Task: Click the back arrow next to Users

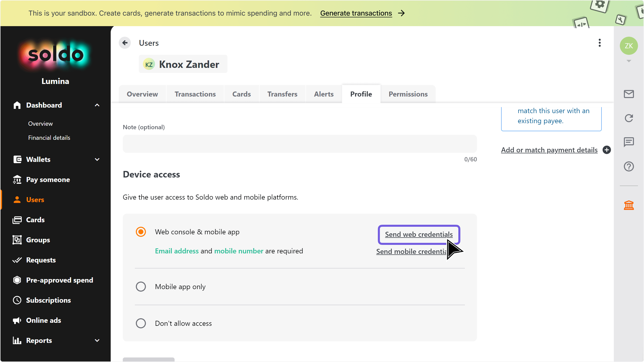Action: [x=125, y=43]
